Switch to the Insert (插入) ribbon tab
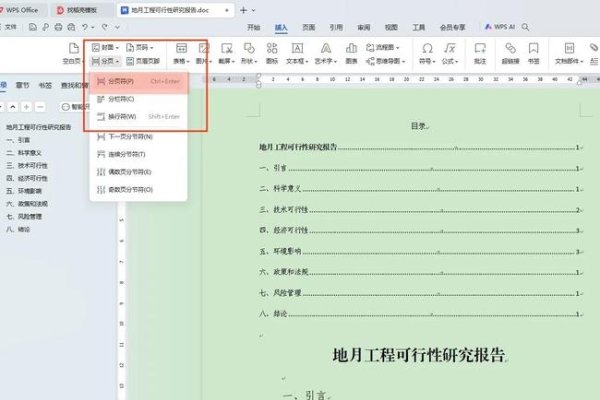The height and width of the screenshot is (400, 600). pos(281,27)
